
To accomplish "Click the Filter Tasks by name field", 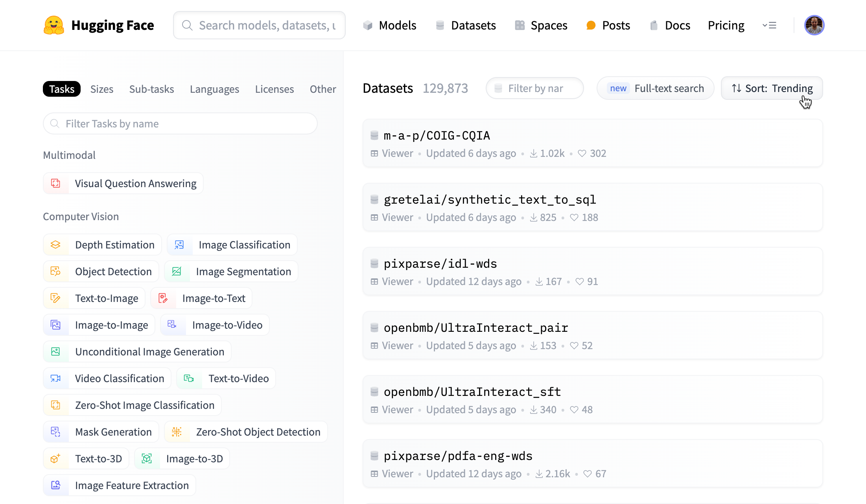I will pos(180,123).
